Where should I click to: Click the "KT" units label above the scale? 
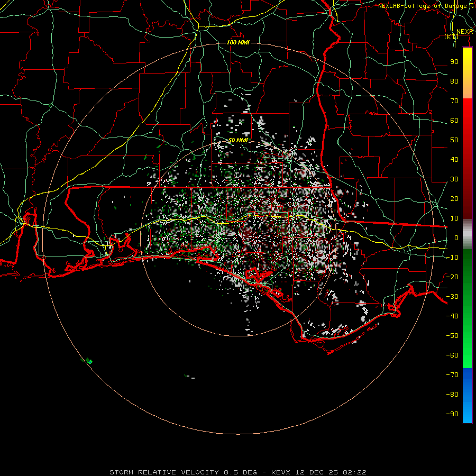(452, 37)
